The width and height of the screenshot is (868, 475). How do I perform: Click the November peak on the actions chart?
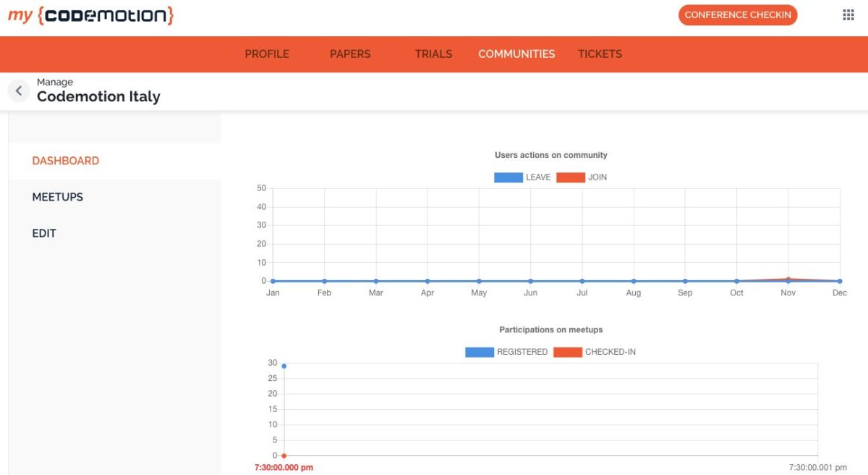(x=788, y=277)
